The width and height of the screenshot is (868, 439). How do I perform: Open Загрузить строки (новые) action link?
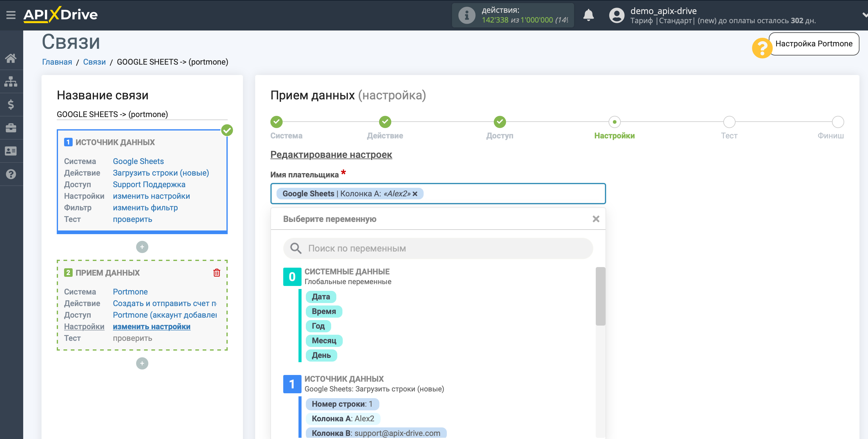pos(161,173)
